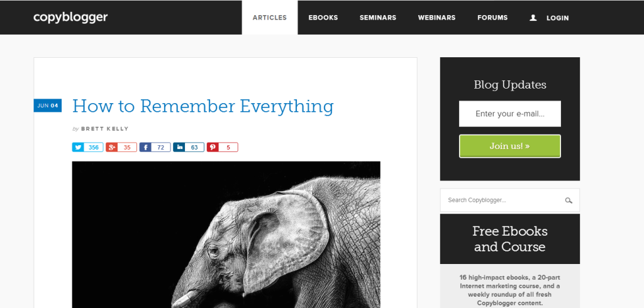Click the Twitter share icon
This screenshot has height=308, width=644.
click(78, 147)
